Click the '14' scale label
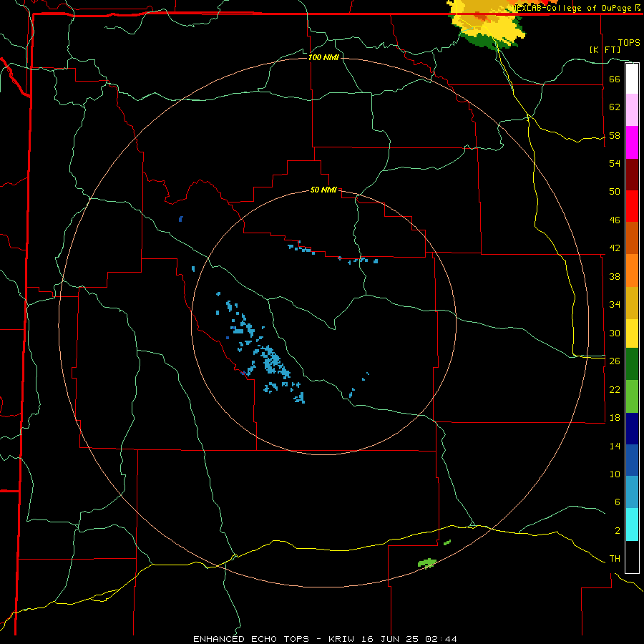 (x=615, y=446)
